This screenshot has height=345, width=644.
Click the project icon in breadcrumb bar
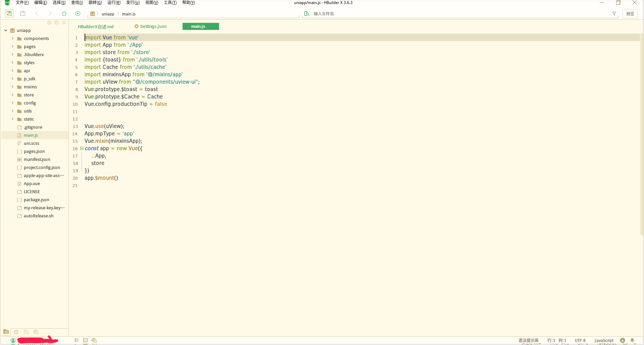93,14
